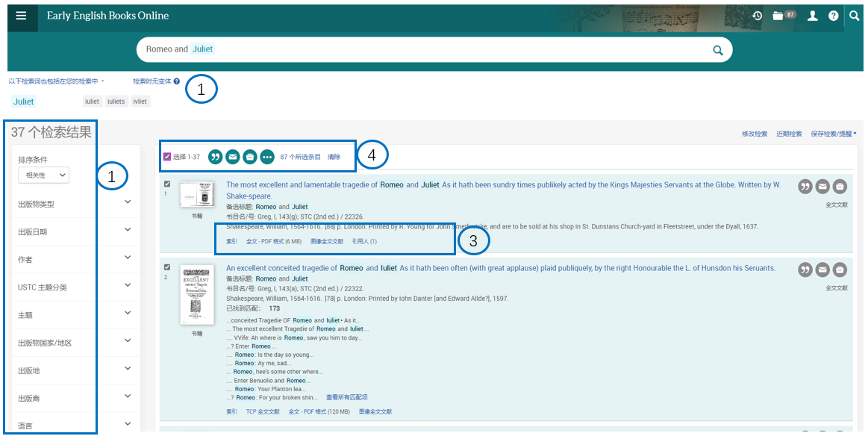Cite the selected items from toolbar
Viewport: 868px width, 439px height.
click(x=216, y=158)
